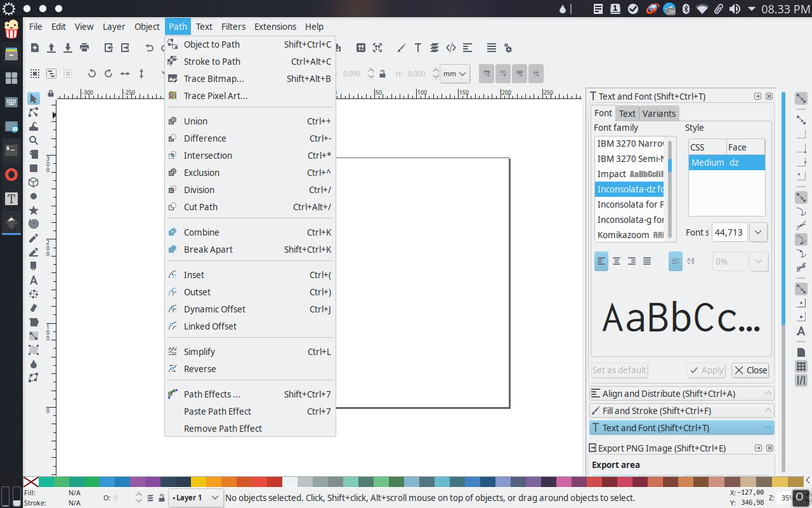
Task: Select Komikazoom font family
Action: coord(630,235)
